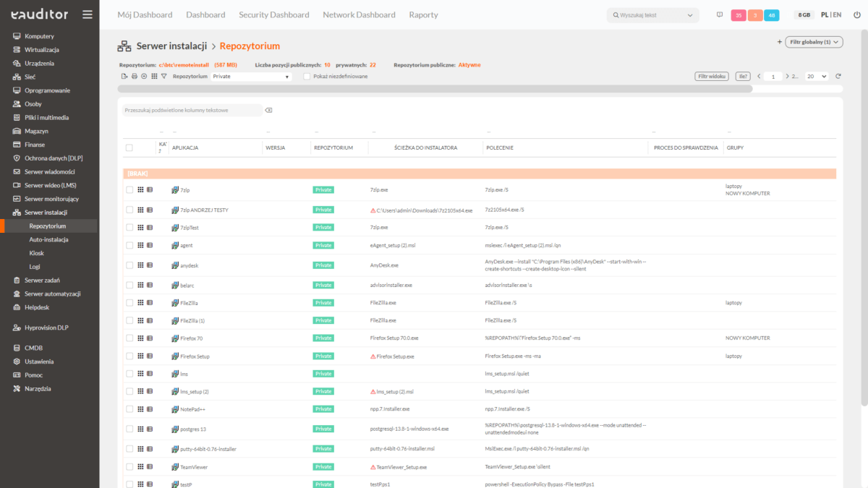Click the clear search icon beside column search
Viewport: 868px width, 488px height.
[x=268, y=111]
